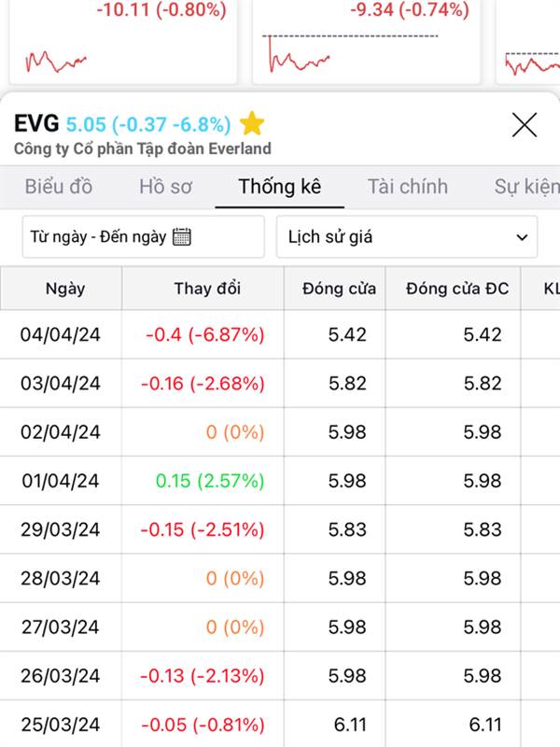Switch to the Biểu đồ tab
The height and width of the screenshot is (747, 560).
click(59, 187)
